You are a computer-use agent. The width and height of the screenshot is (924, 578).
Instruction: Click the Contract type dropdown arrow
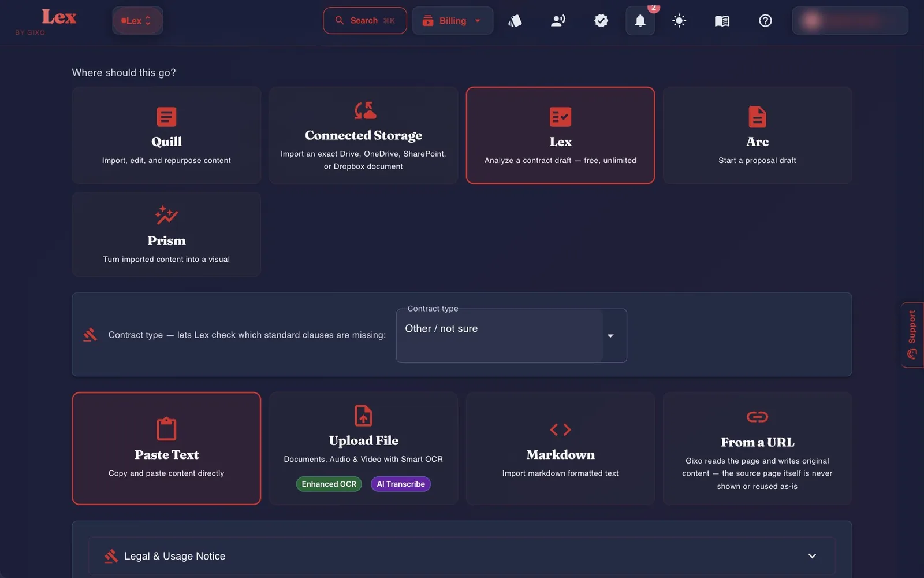[610, 336]
